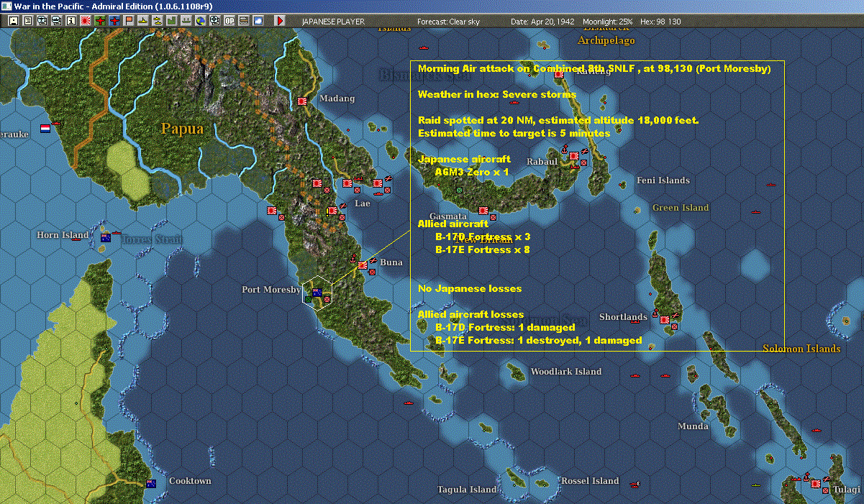
Task: Click the yellow ship icon with horizontal bar
Action: click(x=157, y=21)
